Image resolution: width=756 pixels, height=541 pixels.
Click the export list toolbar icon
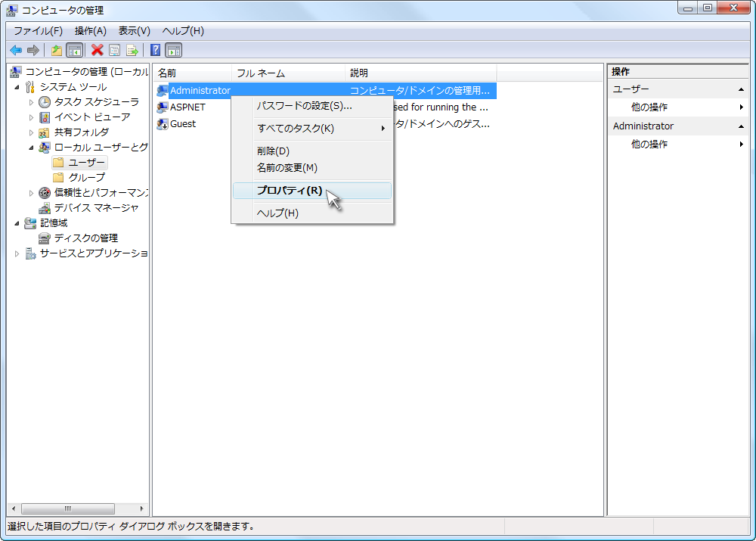tap(132, 50)
